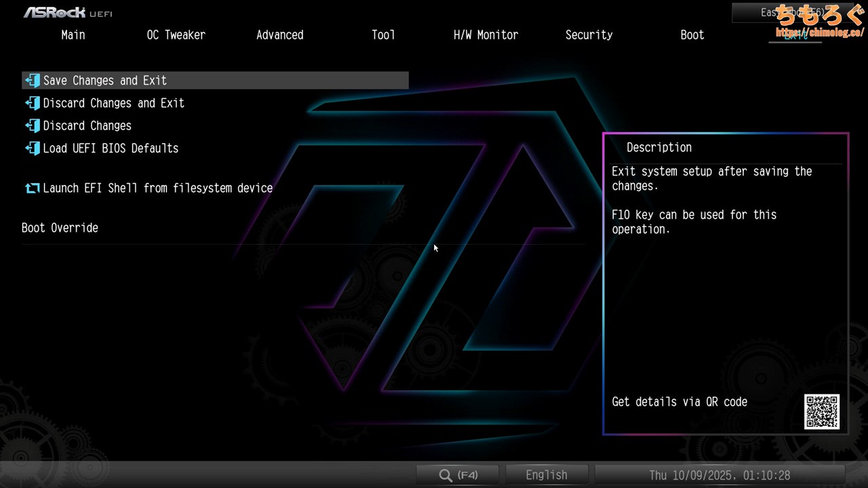Click the icon beside Discard Changes
Viewport: 868px width, 488px height.
click(x=33, y=126)
